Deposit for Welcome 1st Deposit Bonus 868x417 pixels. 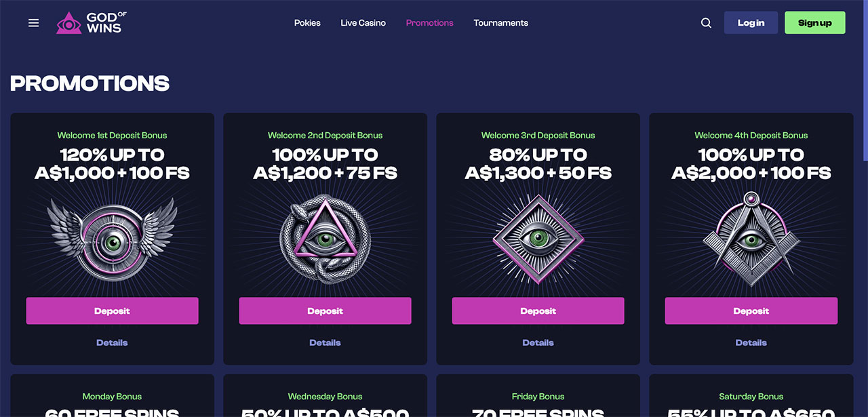pyautogui.click(x=113, y=311)
